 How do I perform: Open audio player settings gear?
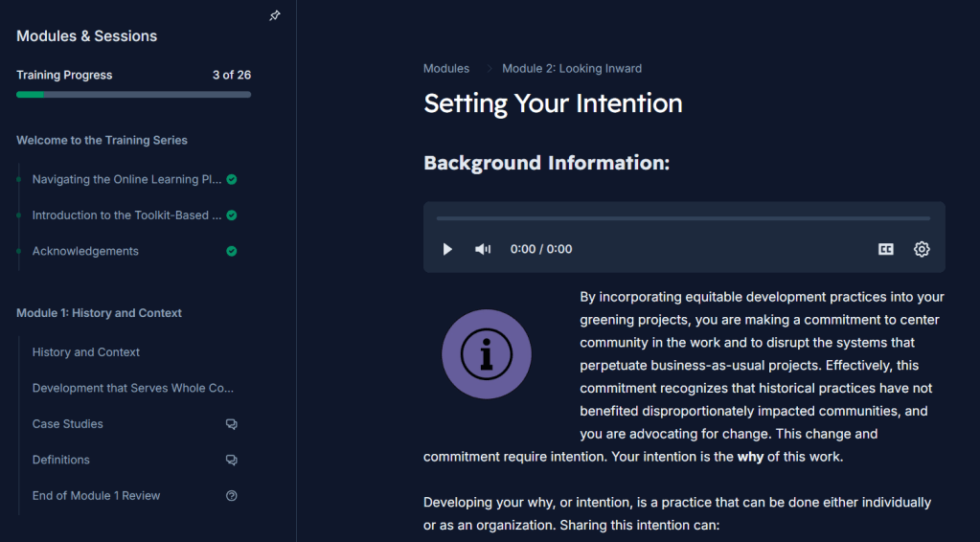tap(922, 249)
